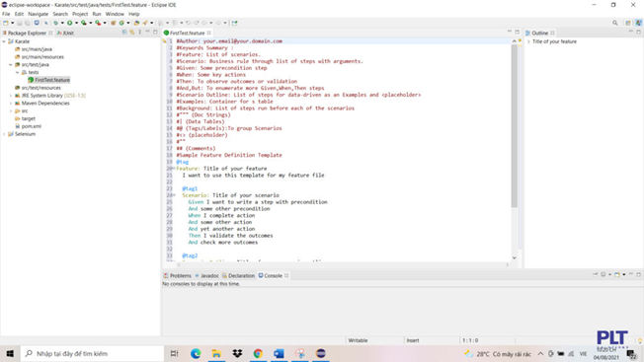Switch to the Javadoc tab
The width and height of the screenshot is (644, 362).
coord(207,275)
